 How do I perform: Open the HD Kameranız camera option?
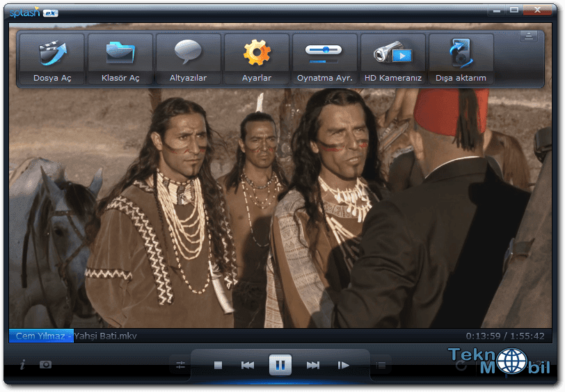392,59
